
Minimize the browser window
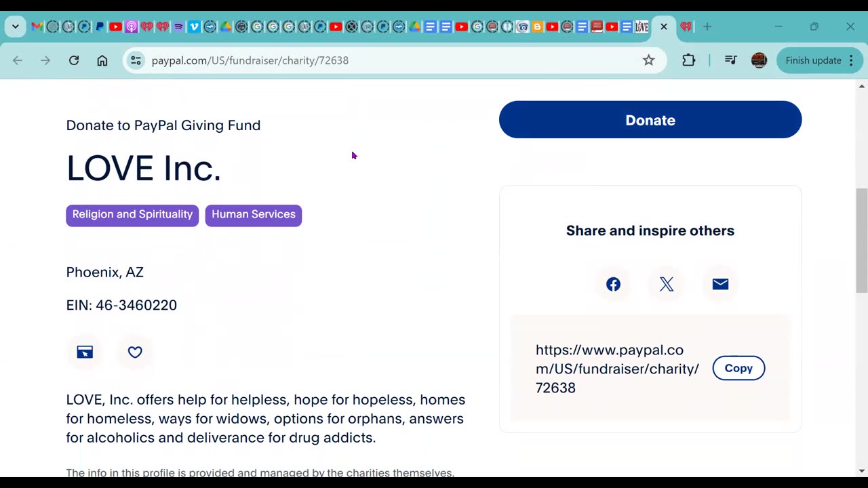point(778,27)
